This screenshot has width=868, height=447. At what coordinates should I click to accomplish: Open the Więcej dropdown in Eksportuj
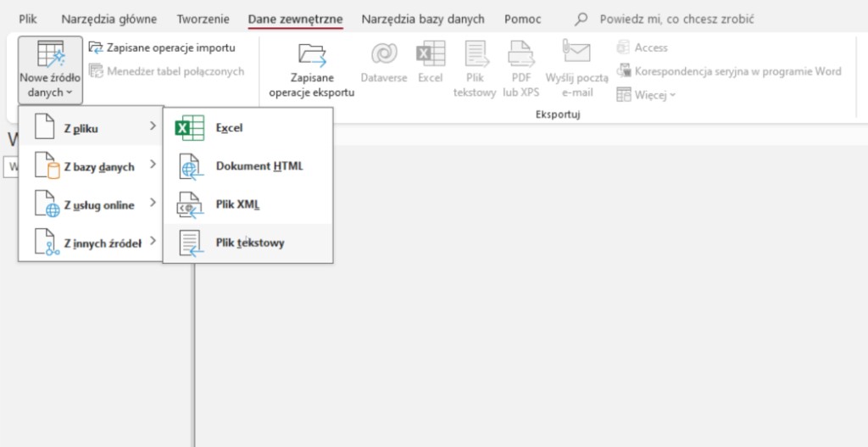click(x=646, y=94)
